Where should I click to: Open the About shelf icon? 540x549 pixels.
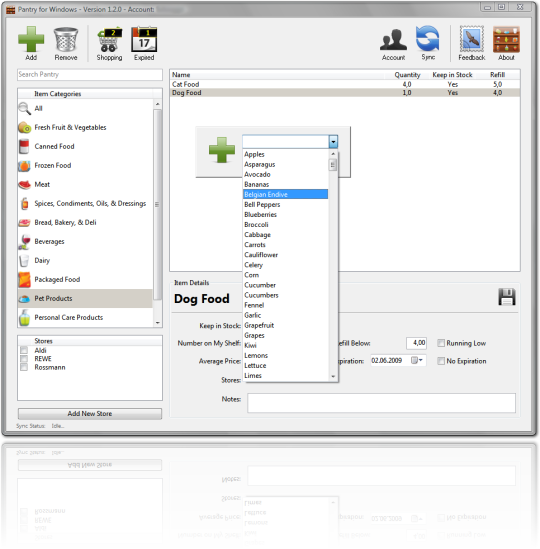point(506,40)
